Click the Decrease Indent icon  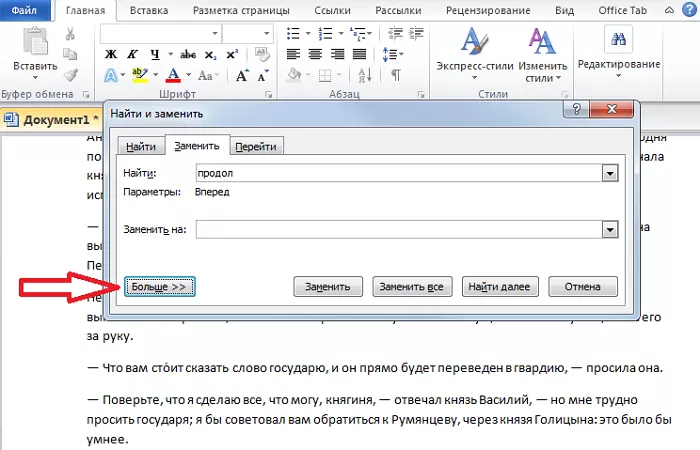(x=395, y=33)
